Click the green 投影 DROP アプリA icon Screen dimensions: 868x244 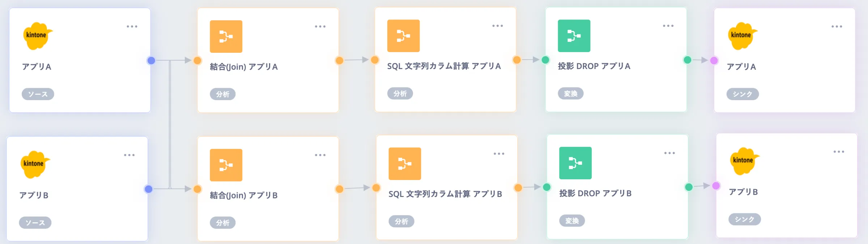(x=574, y=36)
